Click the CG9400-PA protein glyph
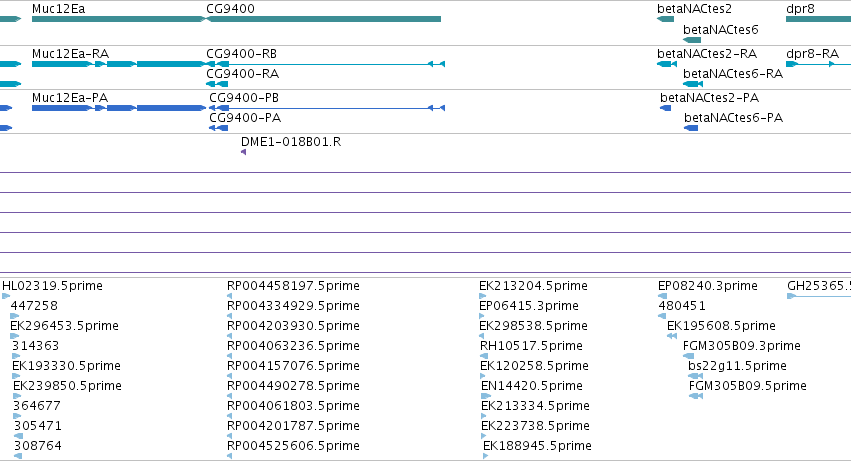Screen dimensions: 851x461 (219, 128)
